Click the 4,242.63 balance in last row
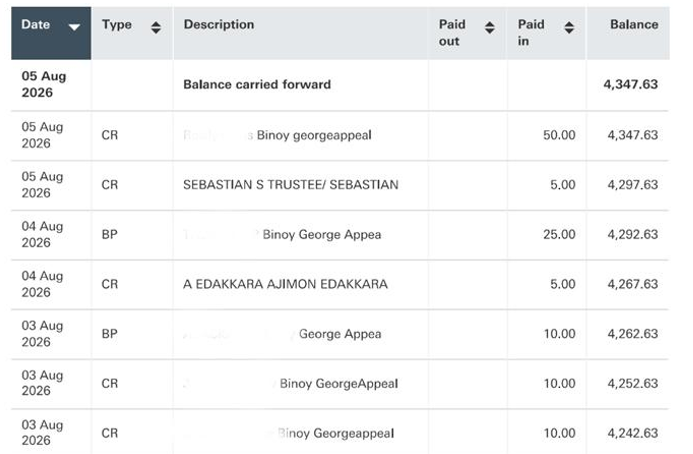 coord(632,433)
